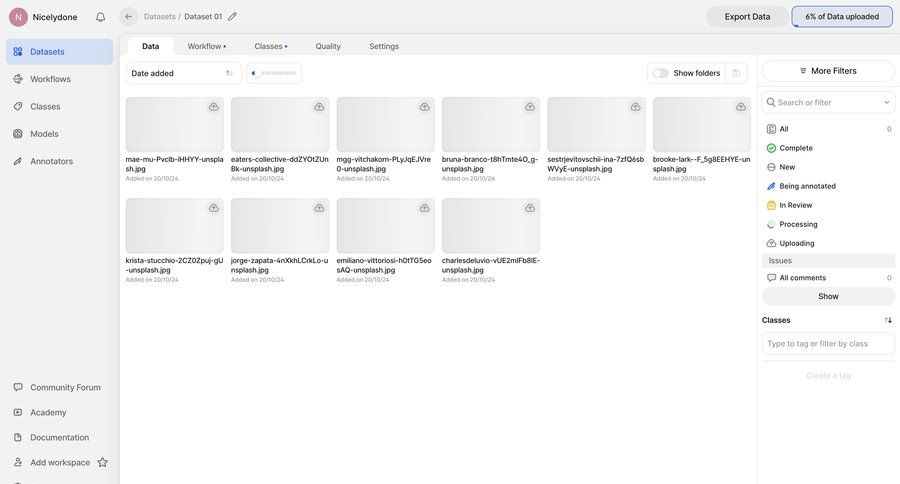
Task: Open Models in the sidebar
Action: pyautogui.click(x=60, y=134)
